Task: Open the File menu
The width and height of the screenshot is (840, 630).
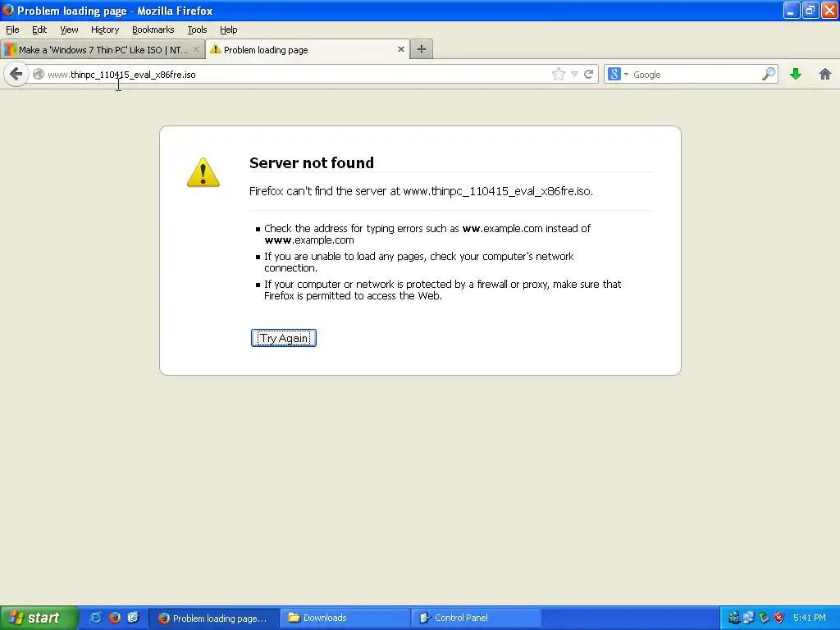Action: point(12,30)
